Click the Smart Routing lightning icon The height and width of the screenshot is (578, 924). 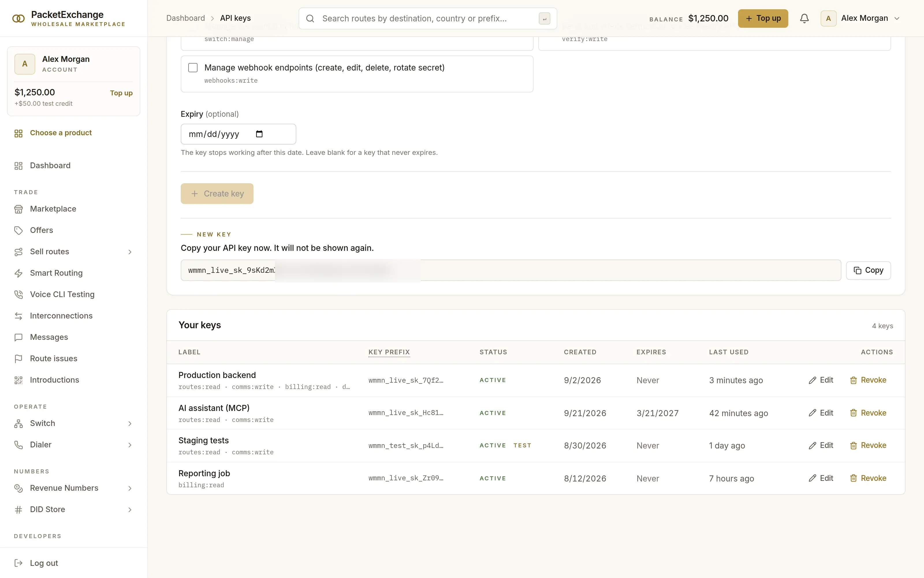pyautogui.click(x=18, y=273)
